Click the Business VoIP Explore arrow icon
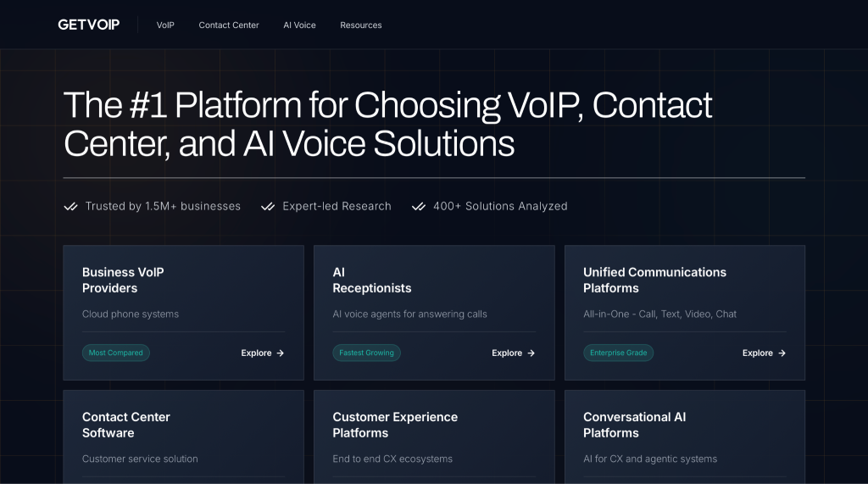Screen dimensions: 868x484 click(280, 353)
